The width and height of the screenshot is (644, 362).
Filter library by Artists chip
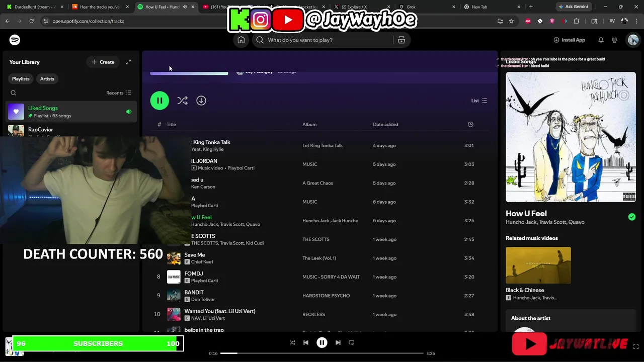47,79
